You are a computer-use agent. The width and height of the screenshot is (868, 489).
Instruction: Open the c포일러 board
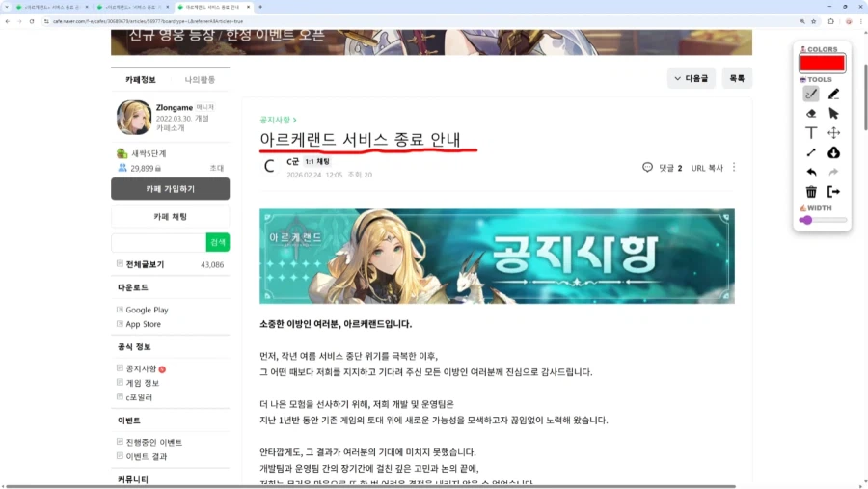click(x=138, y=397)
